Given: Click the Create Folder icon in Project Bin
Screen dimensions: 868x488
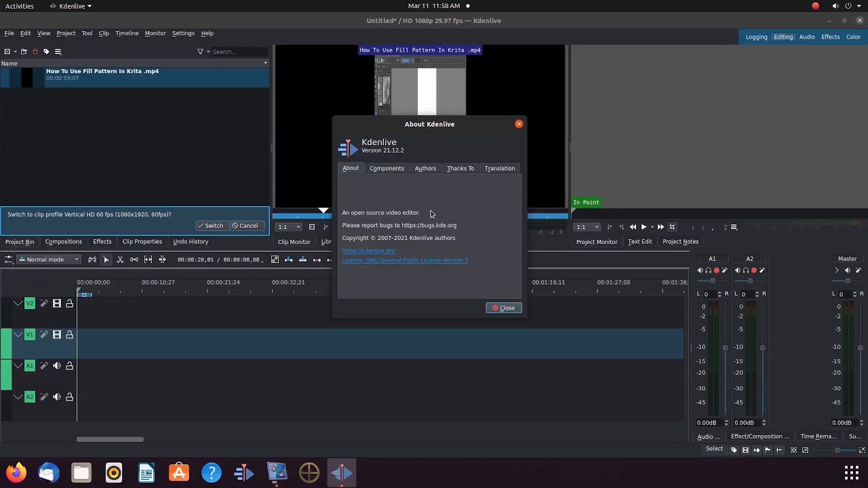Looking at the screenshot, I should [x=24, y=52].
